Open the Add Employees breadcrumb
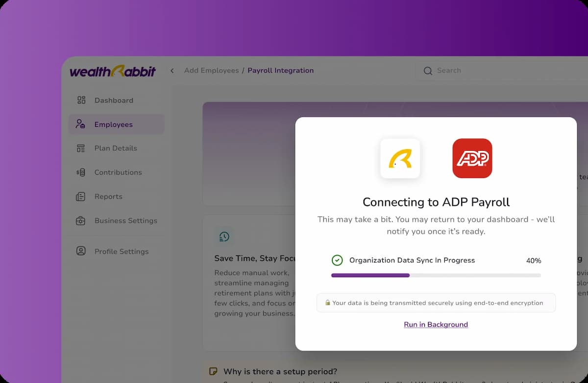The height and width of the screenshot is (383, 588). pyautogui.click(x=211, y=71)
